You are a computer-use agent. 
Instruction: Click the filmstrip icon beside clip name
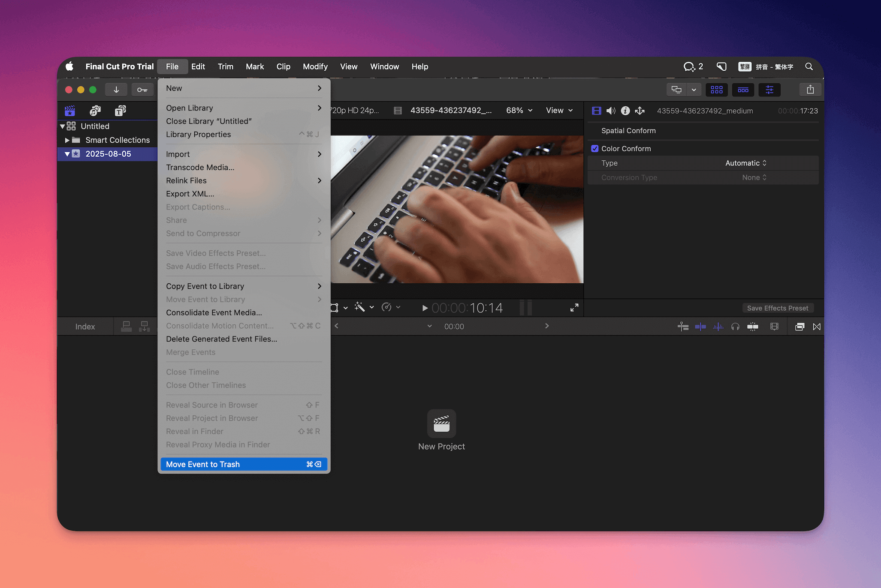[398, 111]
